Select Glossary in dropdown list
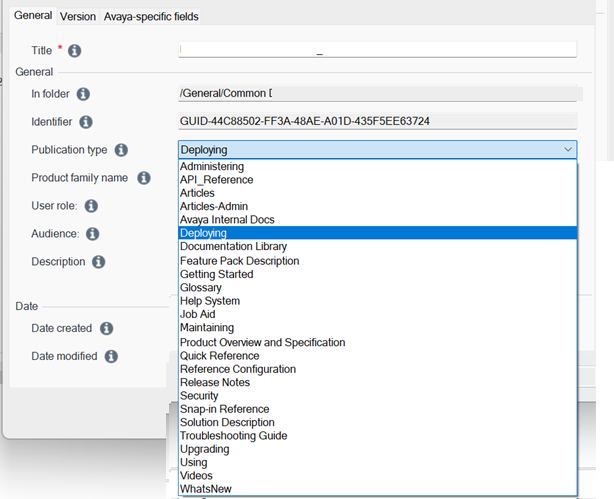Viewport: 614px width, 499px height. [x=377, y=287]
